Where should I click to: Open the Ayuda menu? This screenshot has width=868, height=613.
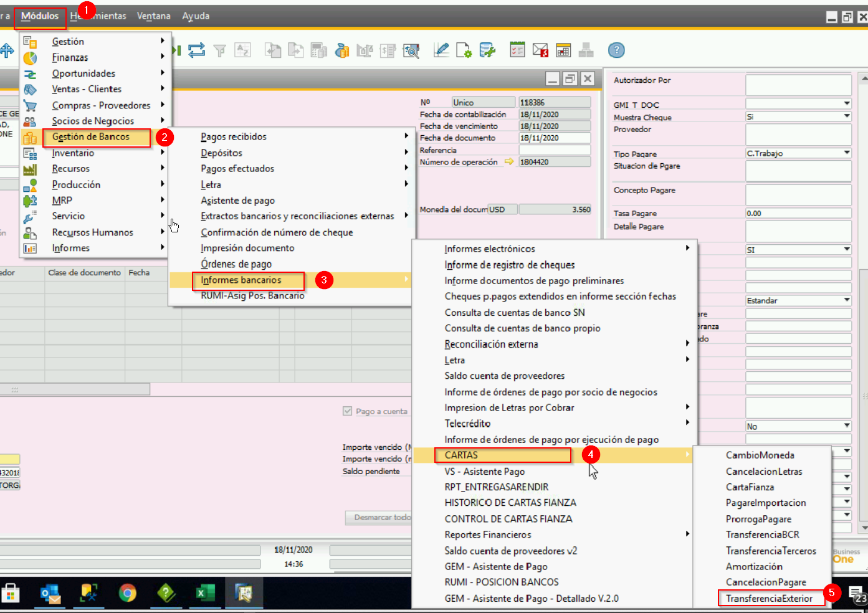point(196,16)
